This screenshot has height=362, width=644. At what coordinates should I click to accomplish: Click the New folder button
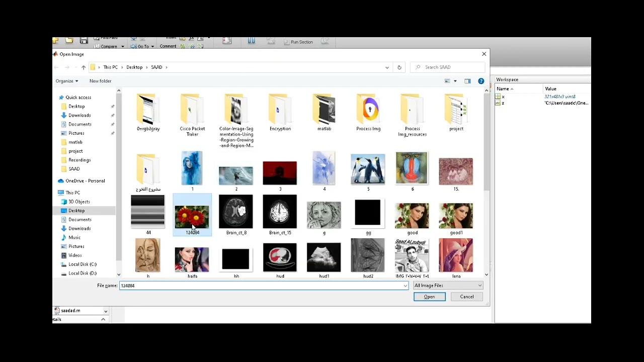click(100, 81)
